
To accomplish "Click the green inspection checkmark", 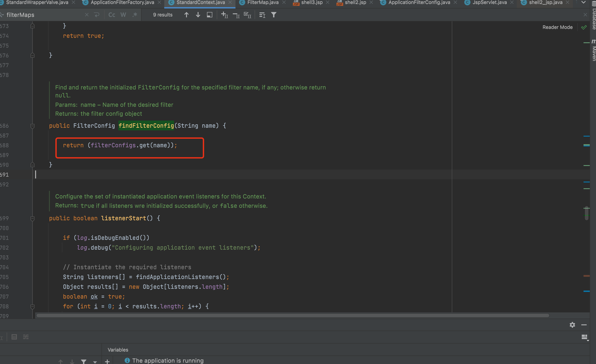I will click(x=584, y=27).
